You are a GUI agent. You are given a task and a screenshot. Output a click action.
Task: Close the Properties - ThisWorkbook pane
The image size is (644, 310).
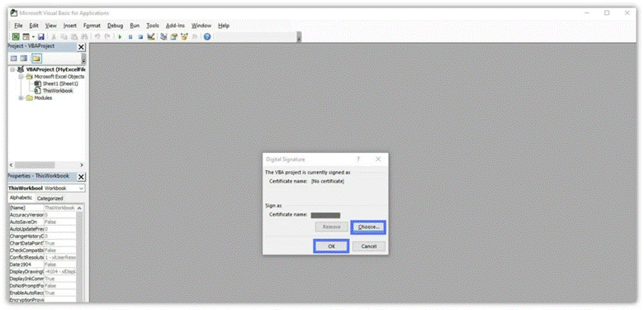pos(81,177)
